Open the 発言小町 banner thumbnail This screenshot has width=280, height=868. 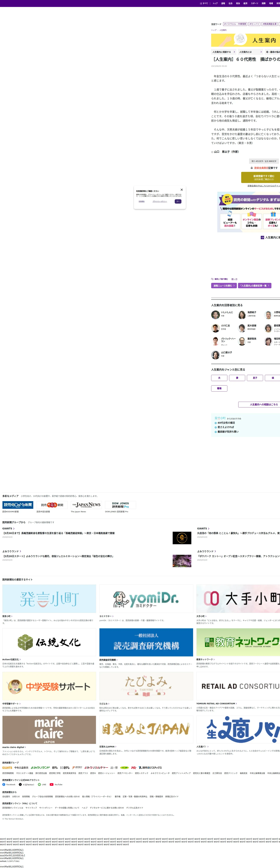(x=49, y=599)
